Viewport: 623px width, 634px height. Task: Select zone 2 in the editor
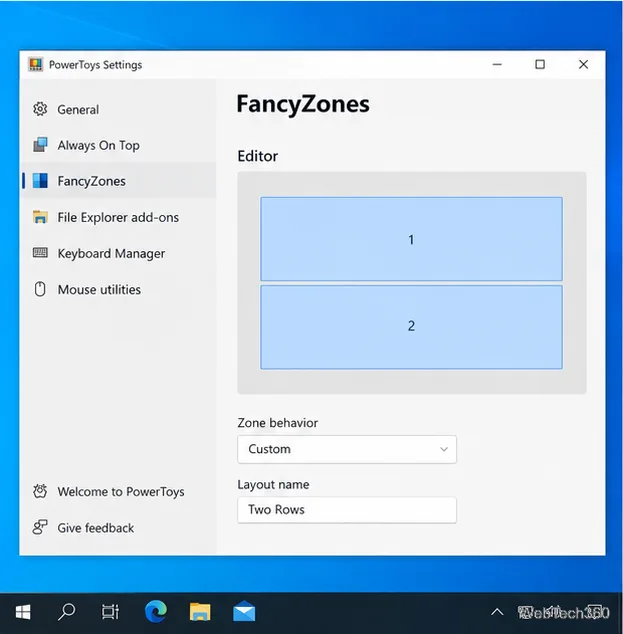(411, 327)
